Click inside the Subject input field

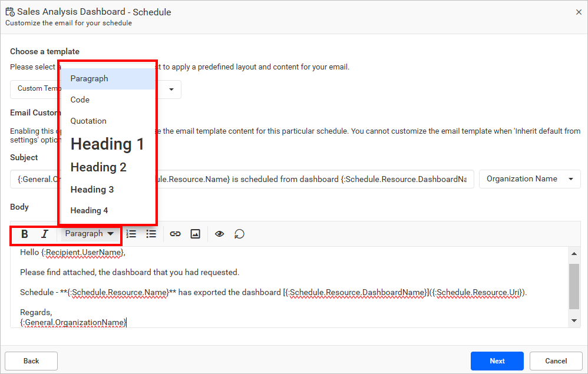point(295,179)
